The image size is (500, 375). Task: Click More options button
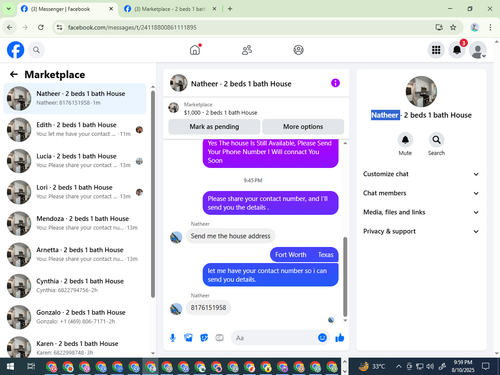coord(303,127)
